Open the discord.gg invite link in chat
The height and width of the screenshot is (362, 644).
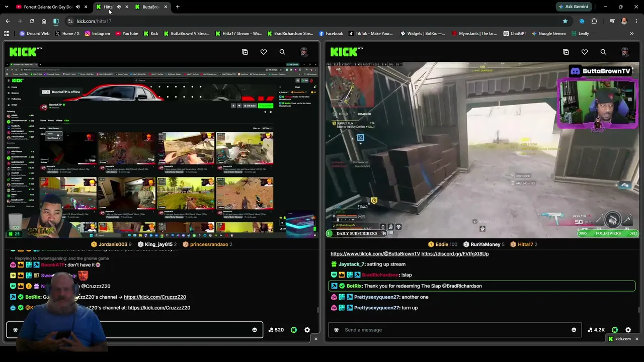coord(455,254)
